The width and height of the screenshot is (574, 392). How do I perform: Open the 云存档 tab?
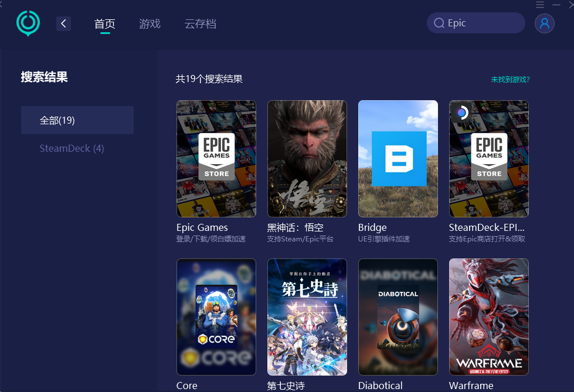tap(201, 24)
